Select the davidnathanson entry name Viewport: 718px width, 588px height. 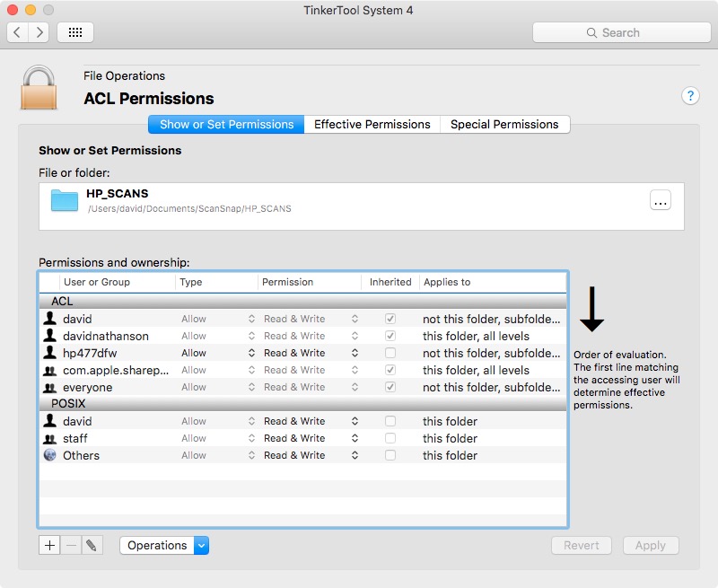[x=106, y=336]
